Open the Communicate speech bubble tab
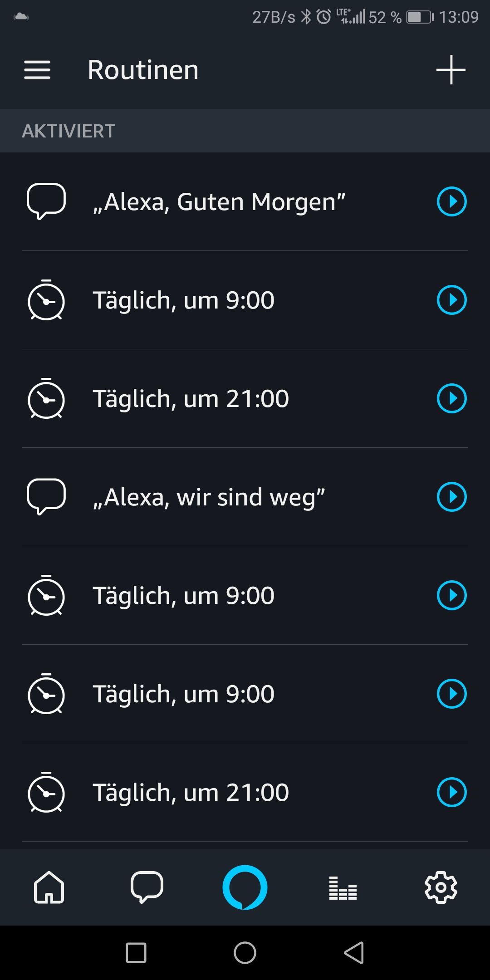The height and width of the screenshot is (980, 490). click(x=147, y=887)
